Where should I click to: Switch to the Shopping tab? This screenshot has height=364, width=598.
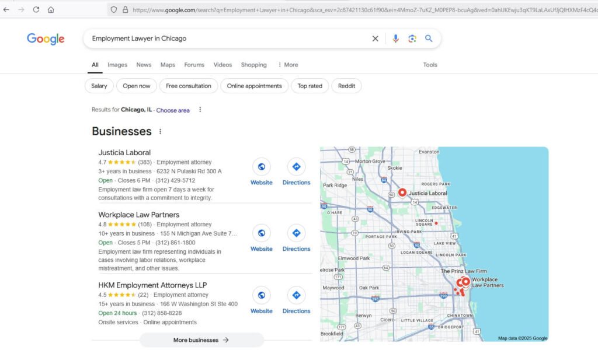(x=253, y=65)
